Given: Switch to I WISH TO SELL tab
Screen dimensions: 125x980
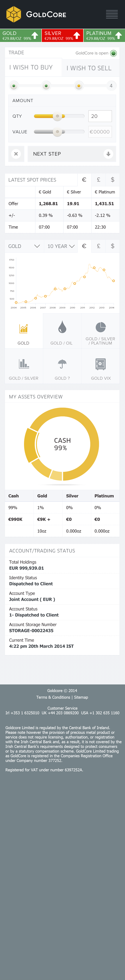Looking at the screenshot, I should pyautogui.click(x=89, y=68).
